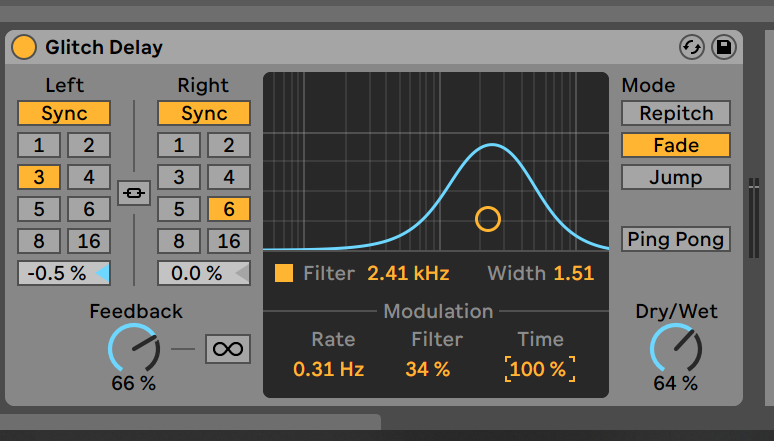Screen dimensions: 774x441
Task: Click the filter Width 1.51 value
Action: [574, 273]
